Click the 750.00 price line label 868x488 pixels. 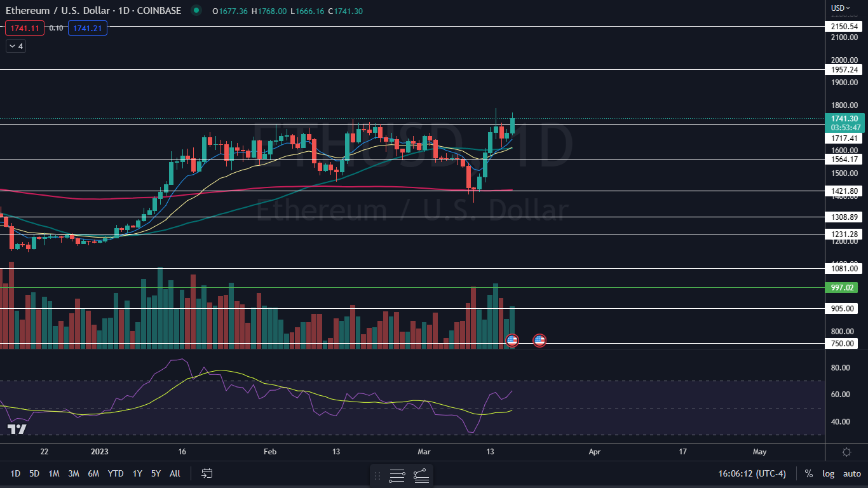pyautogui.click(x=841, y=344)
